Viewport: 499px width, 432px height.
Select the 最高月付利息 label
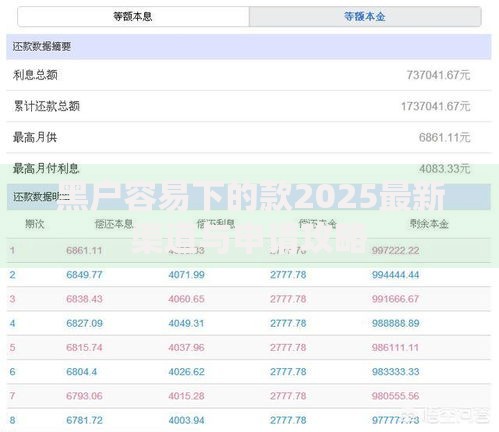point(46,168)
